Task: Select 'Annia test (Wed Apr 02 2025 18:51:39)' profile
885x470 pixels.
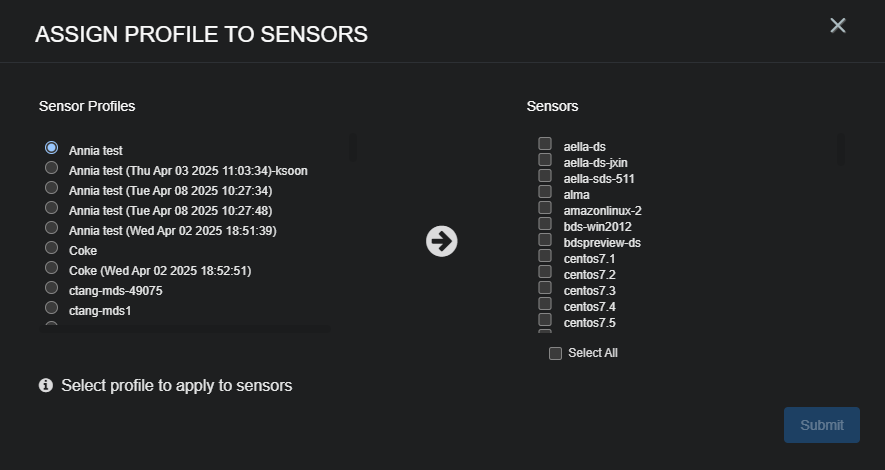Action: [52, 228]
